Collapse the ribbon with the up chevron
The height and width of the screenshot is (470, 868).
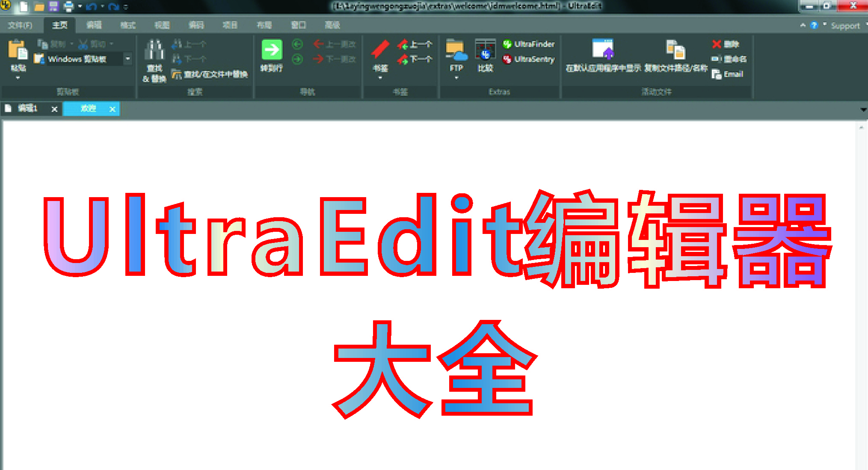point(802,25)
